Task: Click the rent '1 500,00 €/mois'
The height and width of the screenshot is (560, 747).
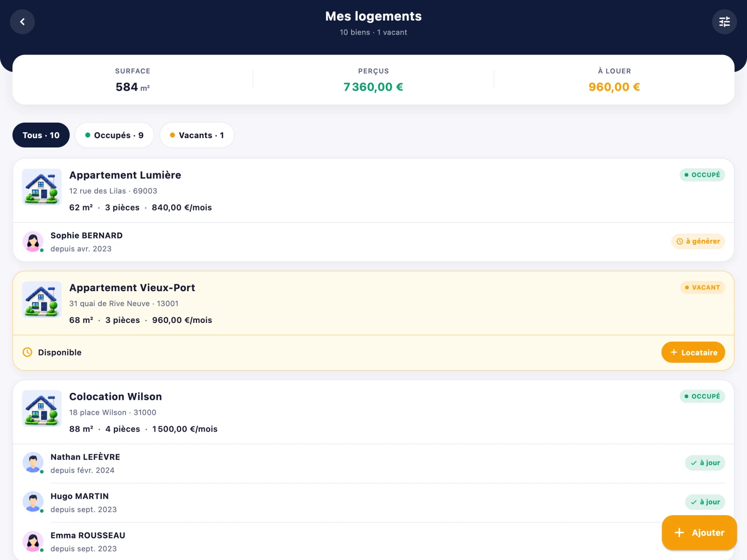Action: click(185, 429)
